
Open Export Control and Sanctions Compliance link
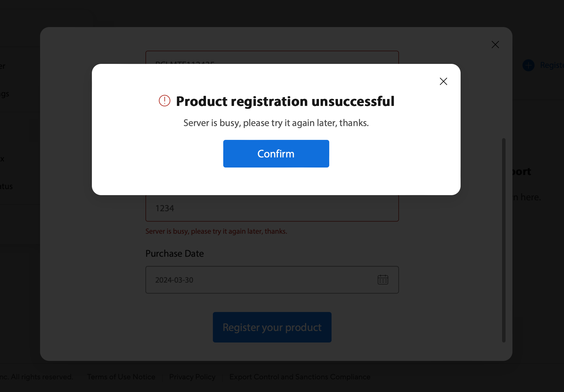[300, 377]
